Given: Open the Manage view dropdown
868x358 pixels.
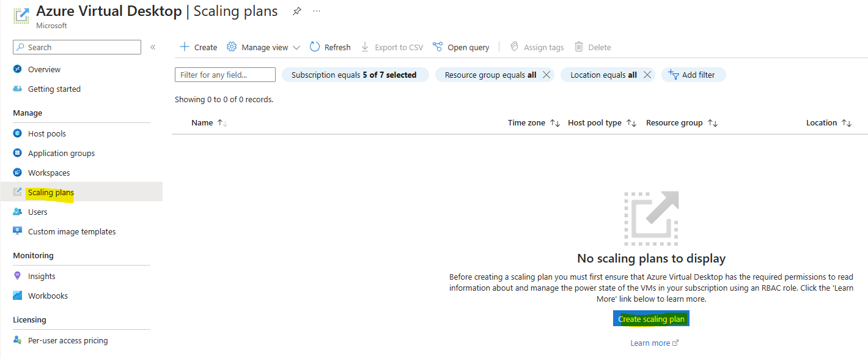Looking at the screenshot, I should [263, 47].
